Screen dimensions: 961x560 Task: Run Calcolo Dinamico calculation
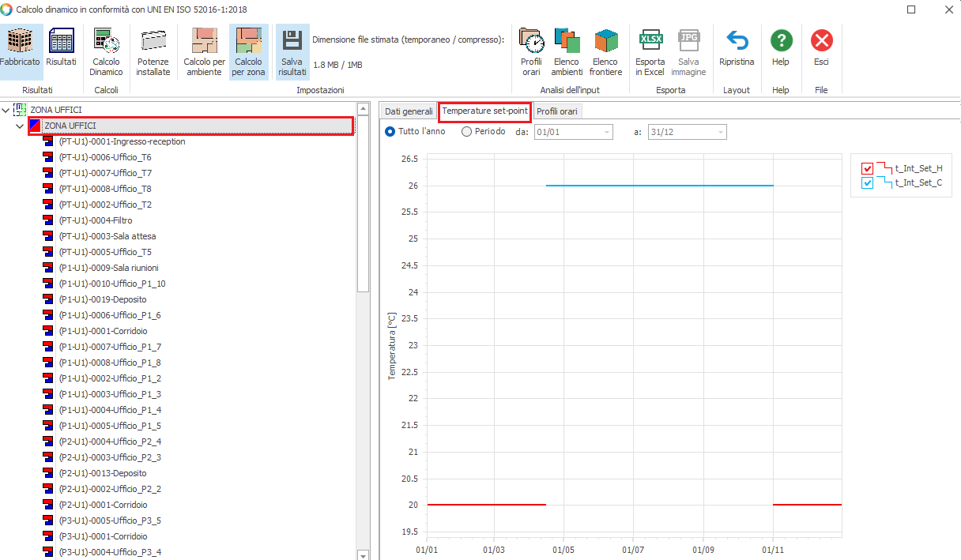point(106,42)
